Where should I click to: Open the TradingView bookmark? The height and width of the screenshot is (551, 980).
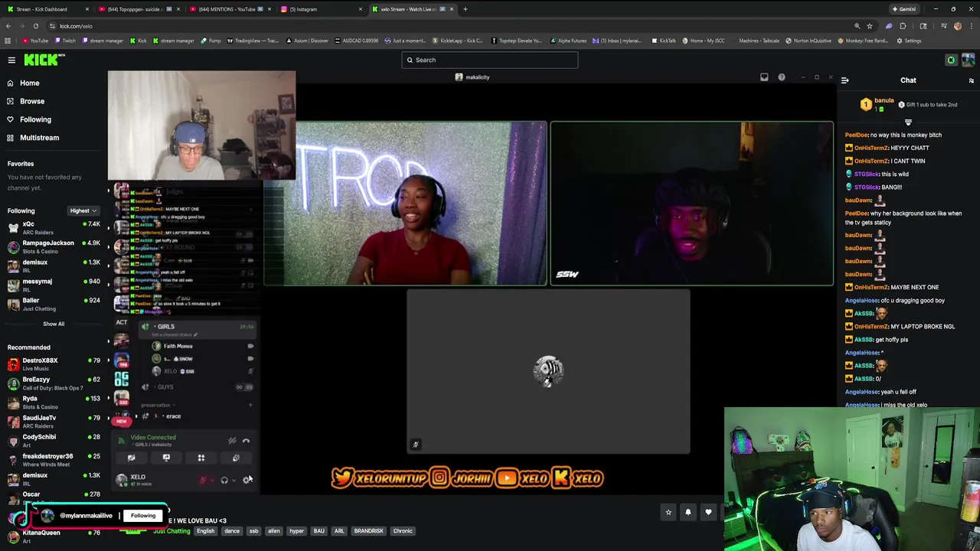pos(253,41)
